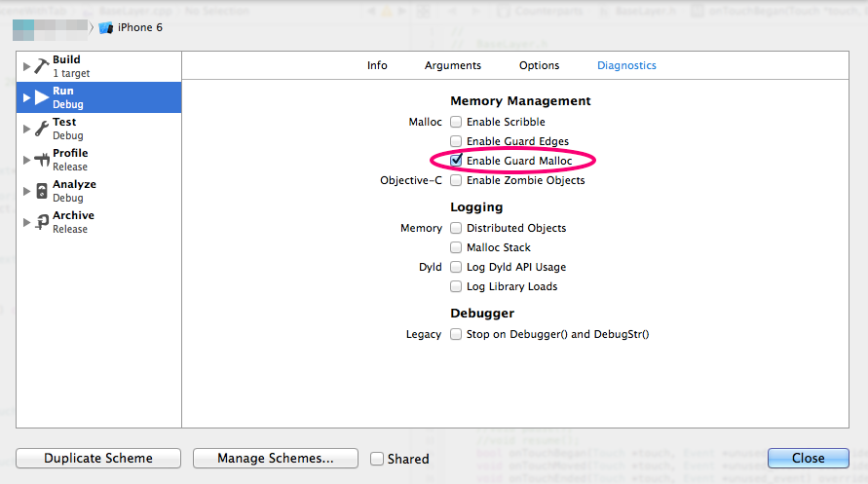Click the blurred scheme name selector

click(50, 30)
